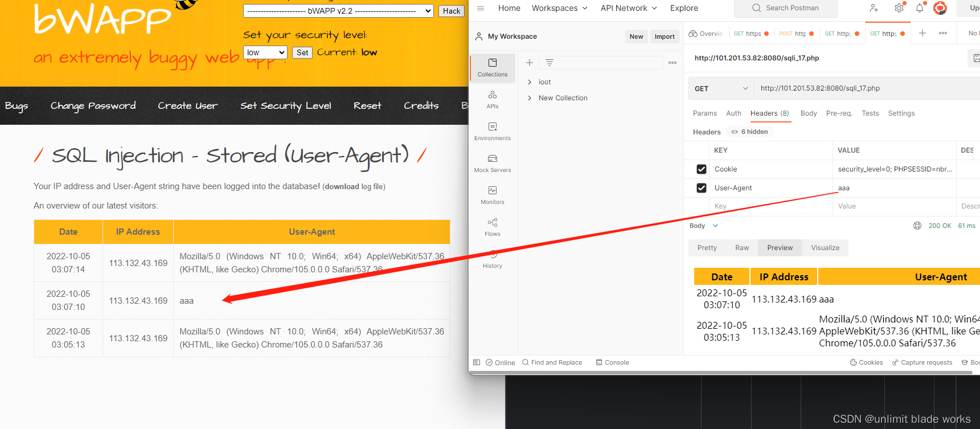
Task: Click the Set button for security level
Action: [302, 52]
